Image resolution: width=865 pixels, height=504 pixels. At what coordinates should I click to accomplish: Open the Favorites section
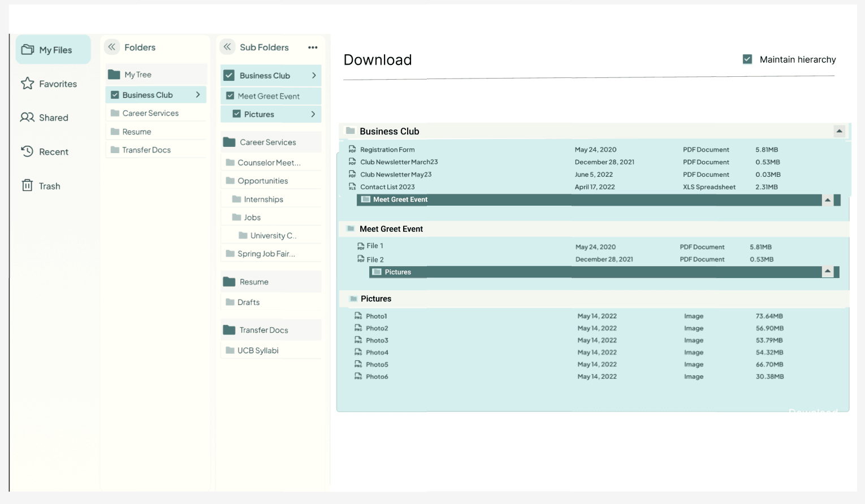(49, 84)
